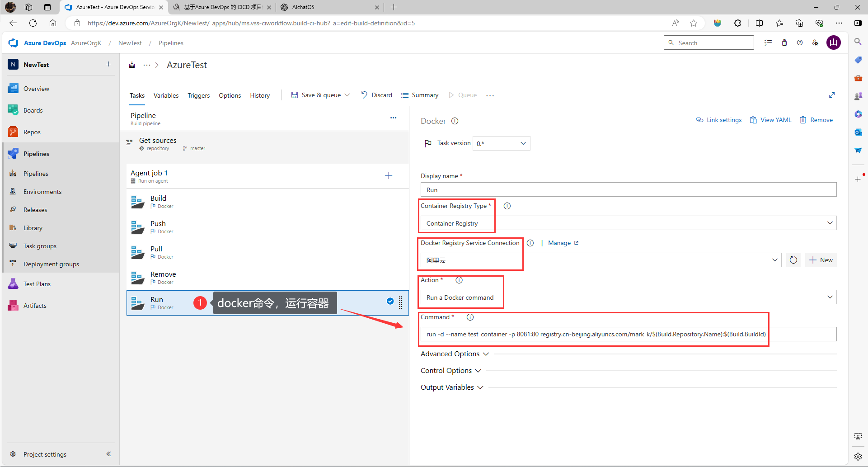
Task: Switch to the Options tab
Action: click(x=230, y=95)
